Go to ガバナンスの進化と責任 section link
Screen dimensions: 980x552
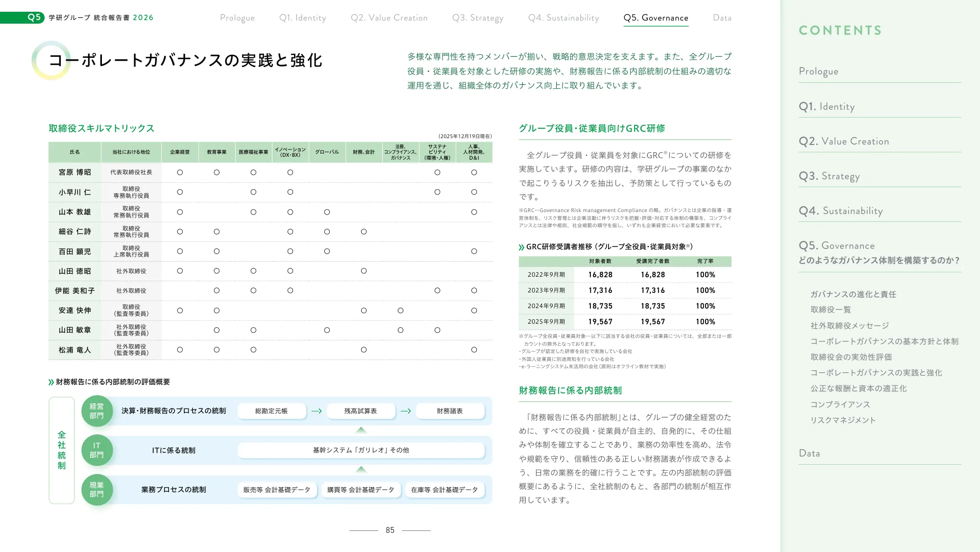click(853, 294)
